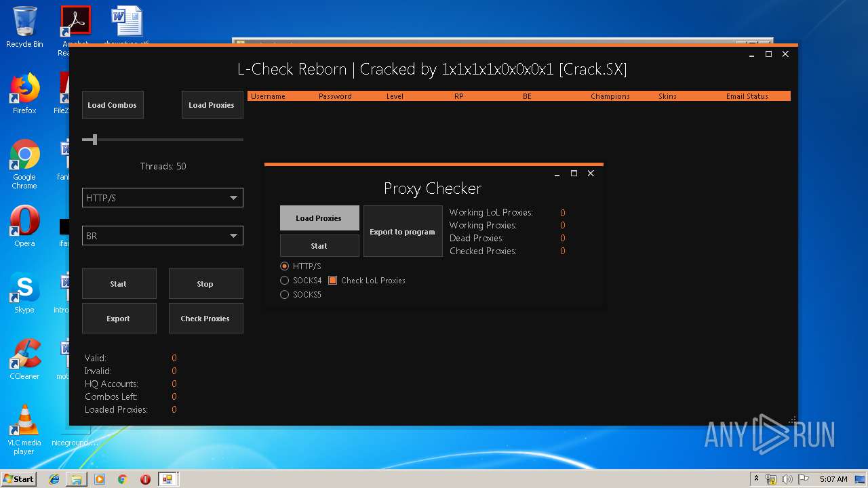Open the Recycle Bin desktop icon
Viewport: 868px width, 488px height.
[24, 27]
